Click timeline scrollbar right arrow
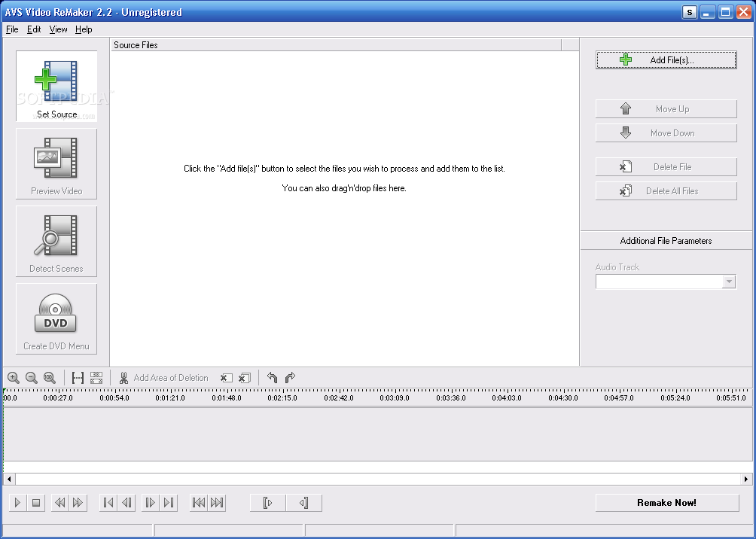The width and height of the screenshot is (756, 539). pyautogui.click(x=746, y=480)
